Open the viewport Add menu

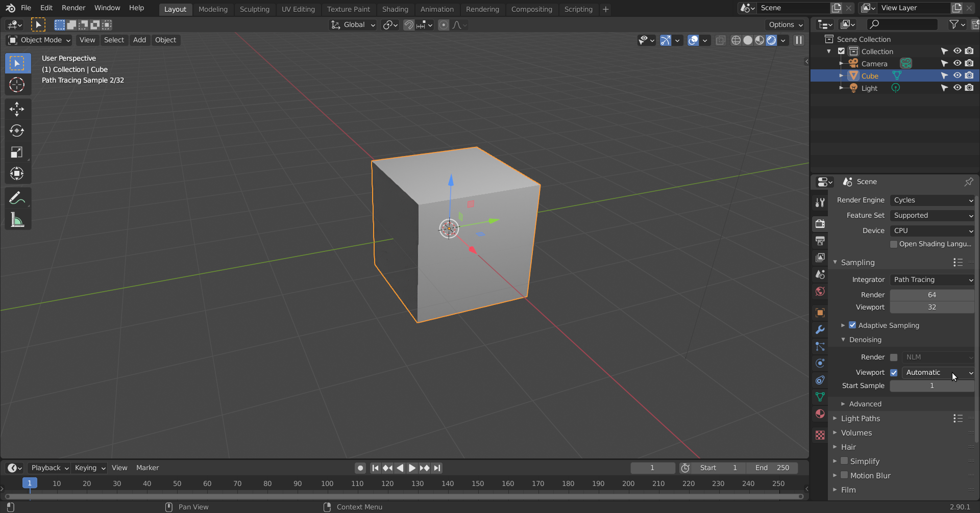tap(139, 40)
